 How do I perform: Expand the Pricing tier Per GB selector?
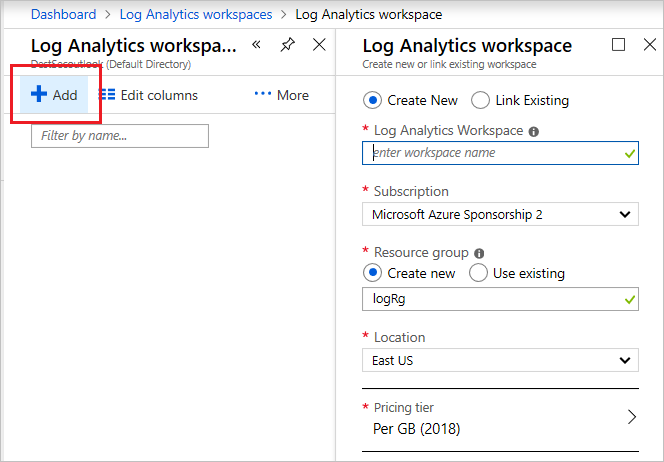[x=500, y=420]
